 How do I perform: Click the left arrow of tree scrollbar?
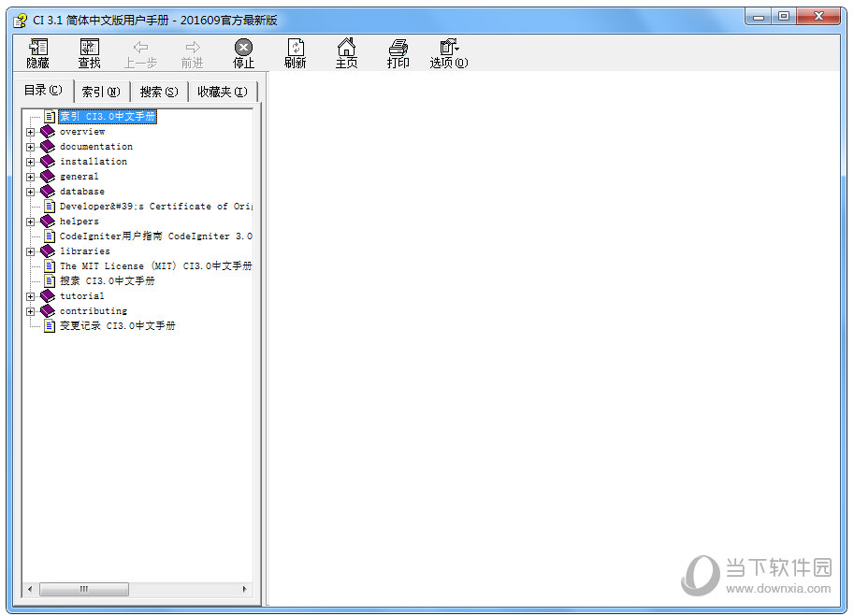pyautogui.click(x=30, y=589)
